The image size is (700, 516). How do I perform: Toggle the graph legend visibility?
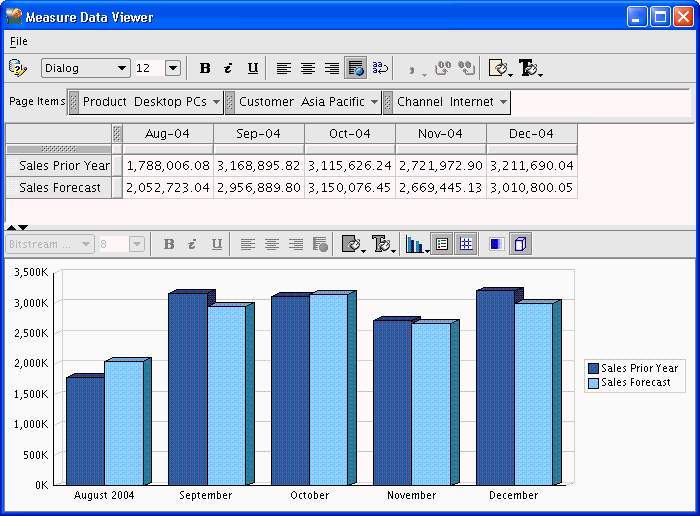pyautogui.click(x=442, y=244)
